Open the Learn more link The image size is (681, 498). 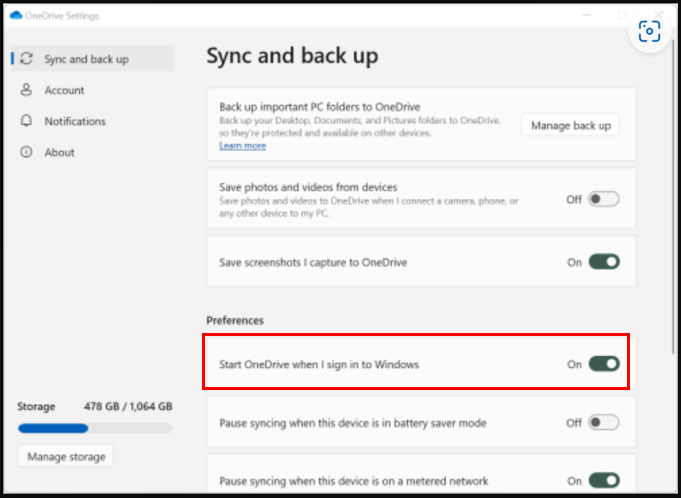pyautogui.click(x=242, y=145)
